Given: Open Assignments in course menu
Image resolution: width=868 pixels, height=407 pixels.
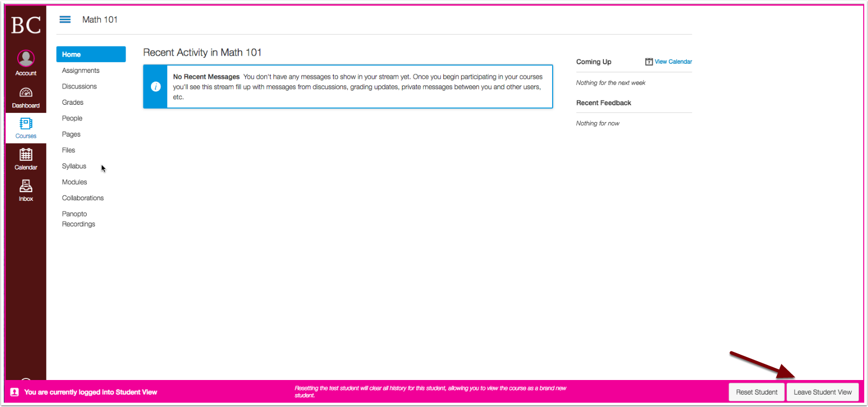Looking at the screenshot, I should click(81, 71).
